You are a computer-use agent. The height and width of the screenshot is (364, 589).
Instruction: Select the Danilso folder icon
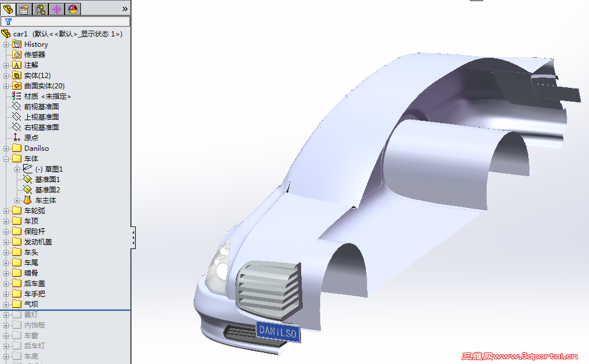click(x=17, y=148)
